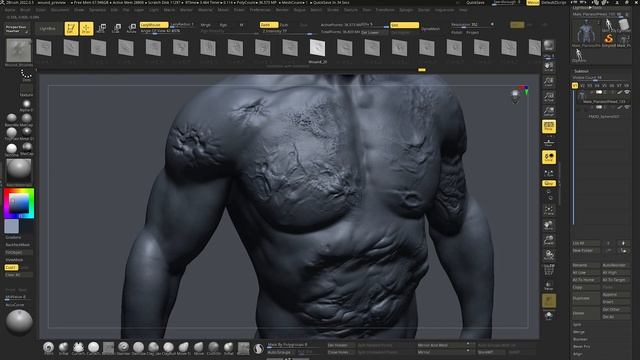This screenshot has height=360, width=640.
Task: Open the Alpha Off slot on left shelf
Action: [x=26, y=105]
